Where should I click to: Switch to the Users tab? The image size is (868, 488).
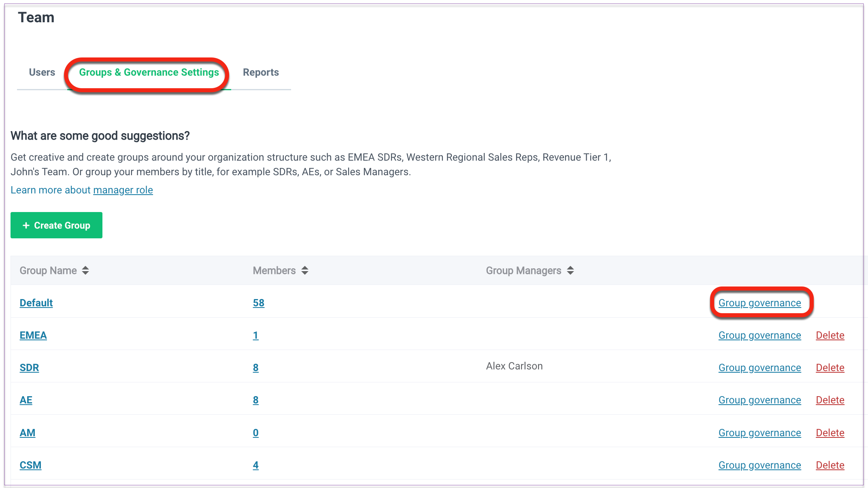pos(42,72)
